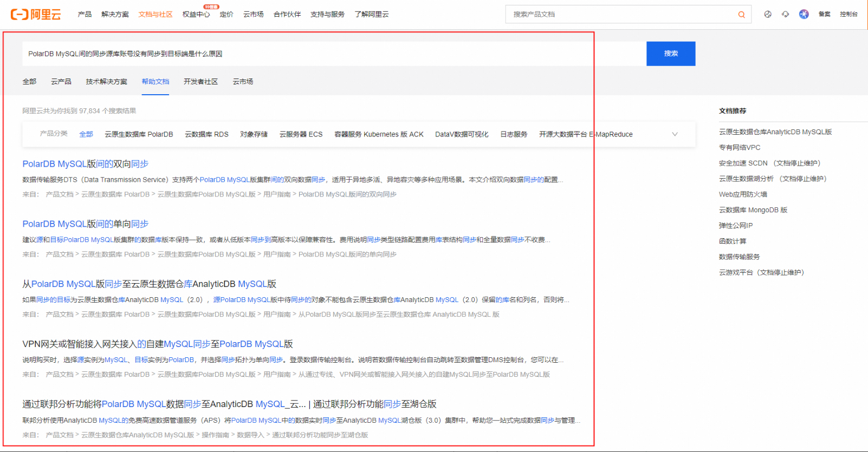Screen dimensions: 868x452
Task: Select the 全部 product category filter
Action: (86, 134)
